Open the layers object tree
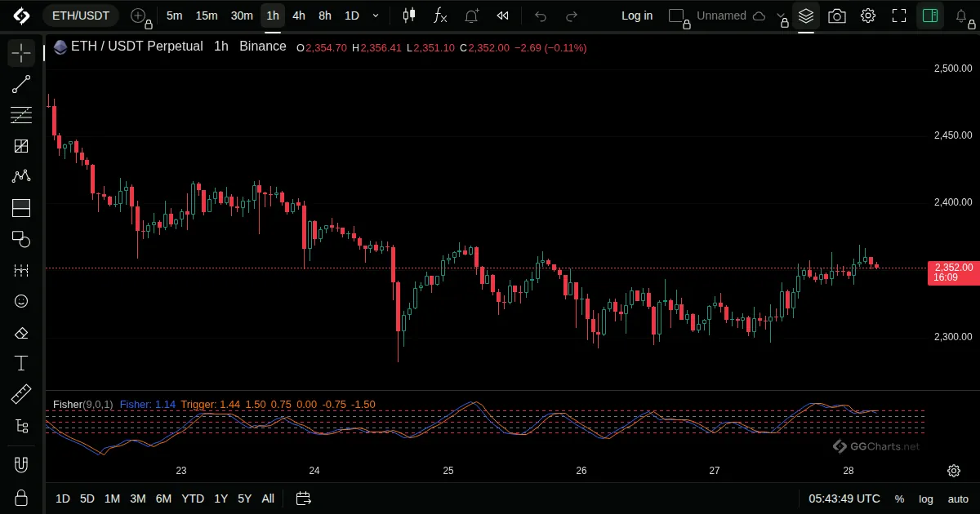Viewport: 980px width, 514px height. point(806,16)
